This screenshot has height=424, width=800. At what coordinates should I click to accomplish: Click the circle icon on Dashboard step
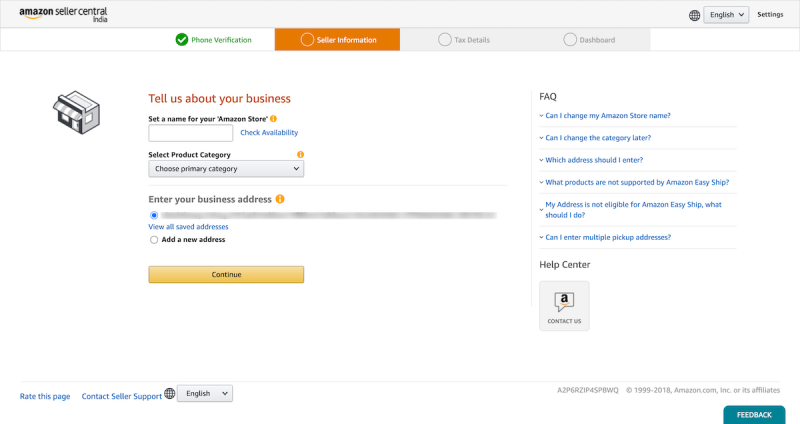tap(570, 39)
